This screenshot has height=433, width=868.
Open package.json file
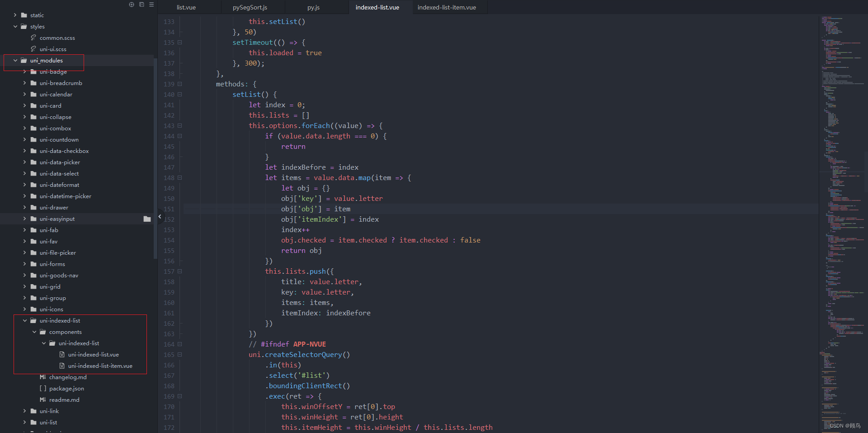click(66, 389)
